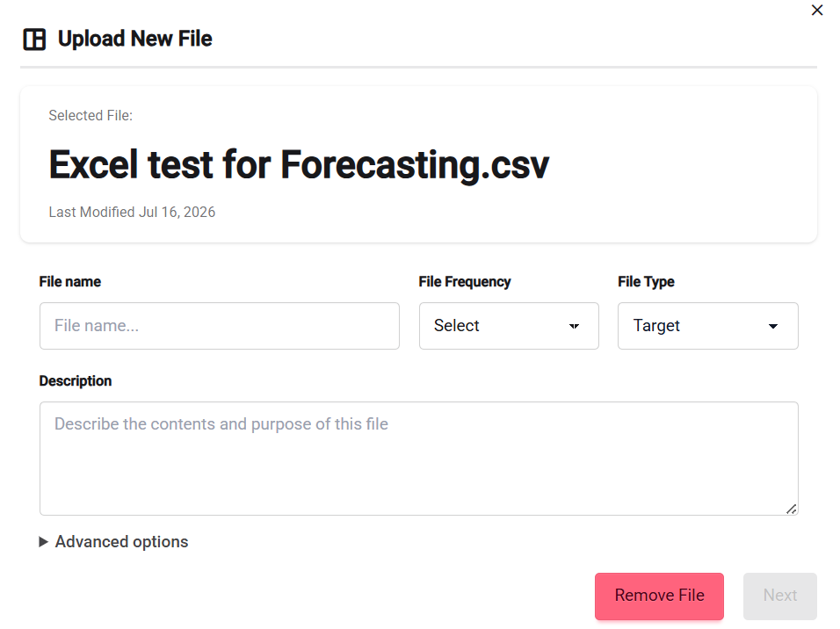Click the Description box resize handle
840x629 pixels.
(x=792, y=509)
